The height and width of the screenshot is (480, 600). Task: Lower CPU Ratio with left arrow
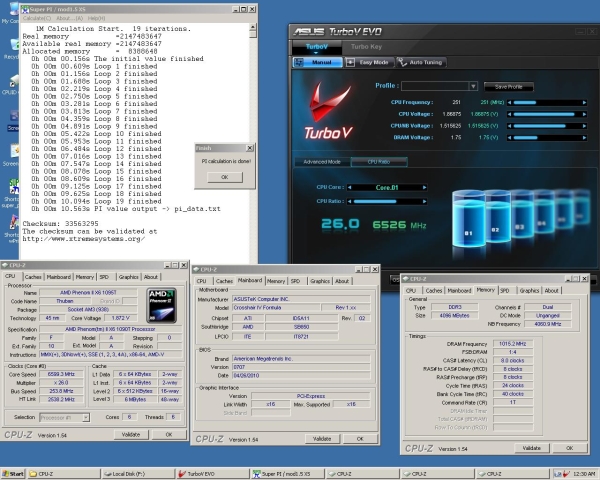pyautogui.click(x=350, y=201)
